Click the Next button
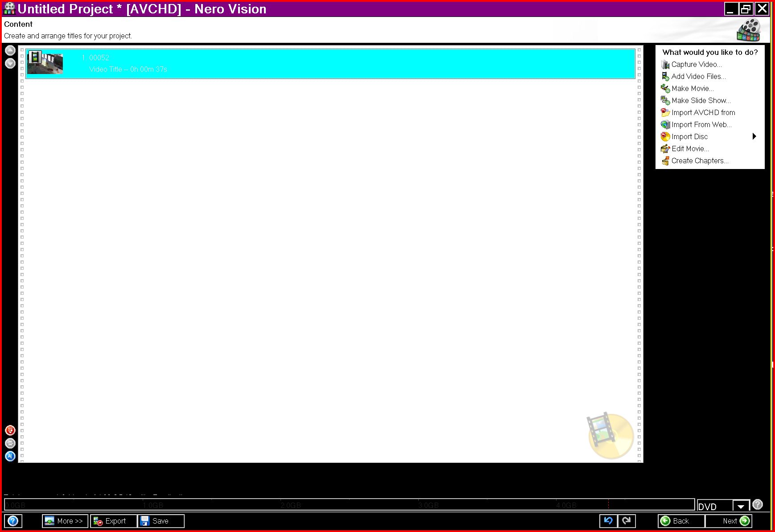 click(729, 521)
